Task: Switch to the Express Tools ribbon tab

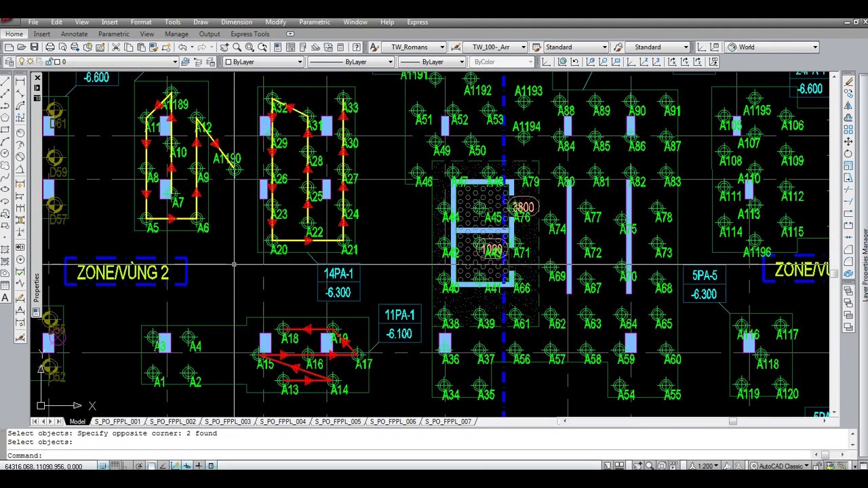Action: click(250, 34)
